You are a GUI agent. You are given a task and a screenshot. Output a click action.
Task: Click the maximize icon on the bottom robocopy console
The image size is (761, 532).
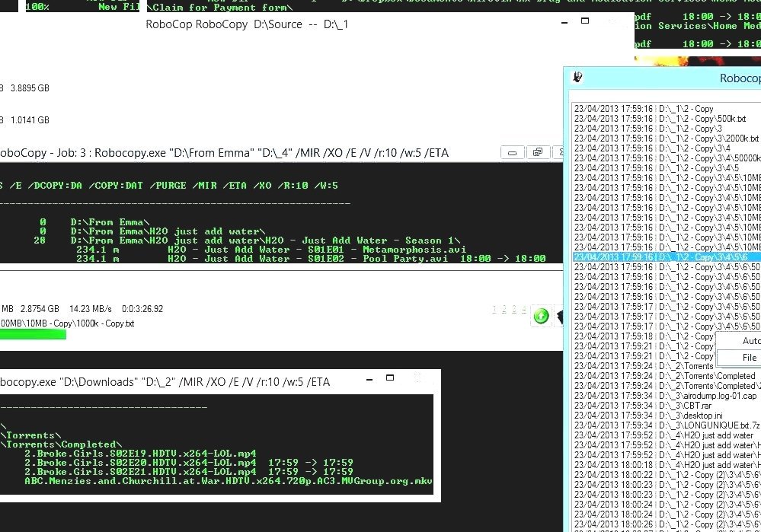389,377
